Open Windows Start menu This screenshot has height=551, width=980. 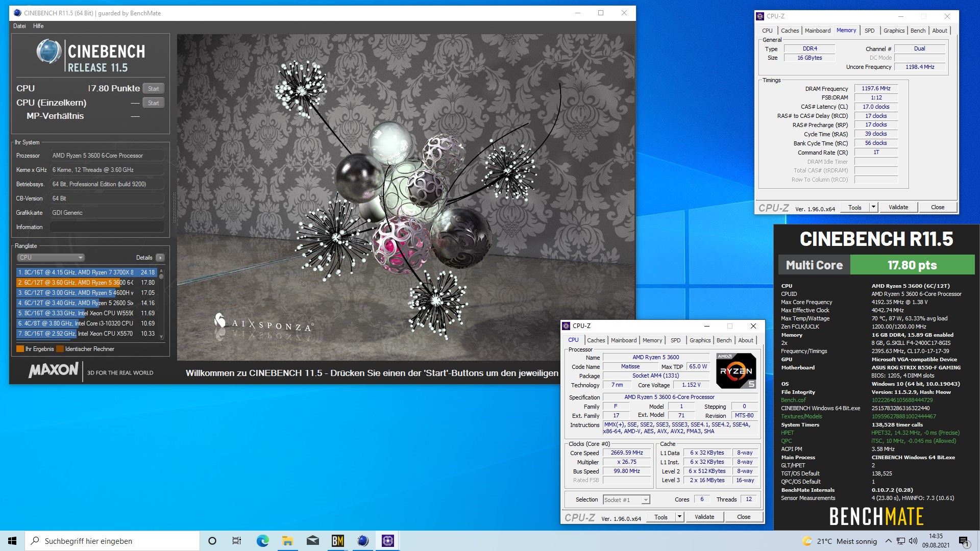click(x=12, y=541)
